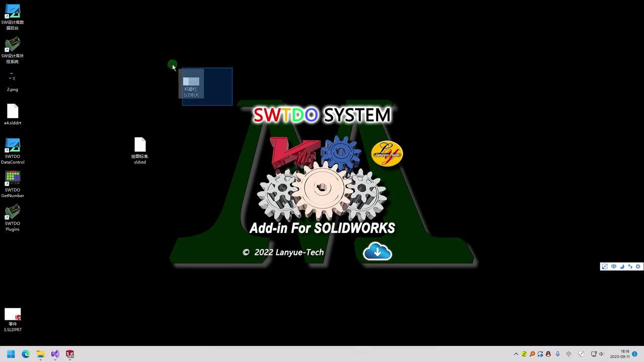Open the IME toolbar settings gear

pyautogui.click(x=638, y=266)
